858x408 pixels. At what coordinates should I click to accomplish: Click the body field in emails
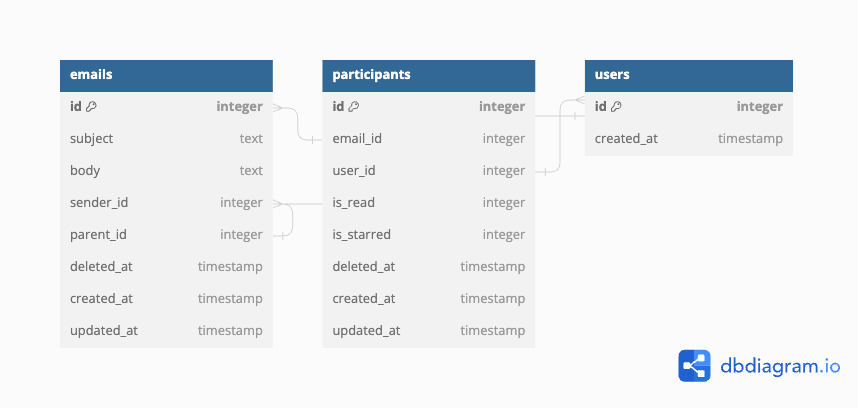point(166,171)
